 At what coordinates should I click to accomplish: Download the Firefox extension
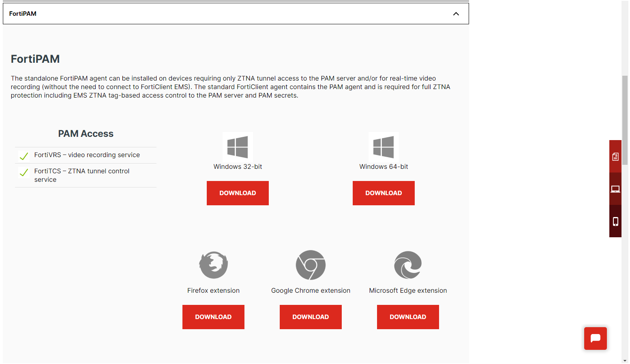click(213, 317)
